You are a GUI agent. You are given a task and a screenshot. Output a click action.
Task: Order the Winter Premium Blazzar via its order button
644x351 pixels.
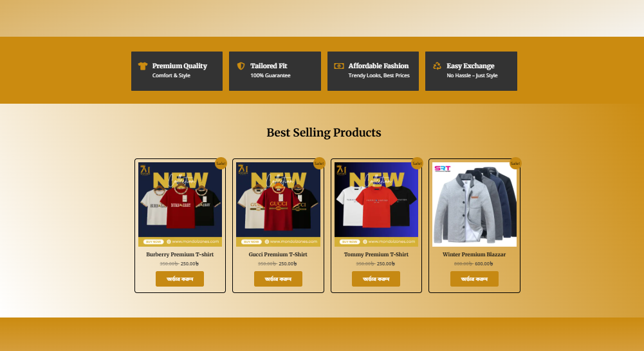[474, 279]
